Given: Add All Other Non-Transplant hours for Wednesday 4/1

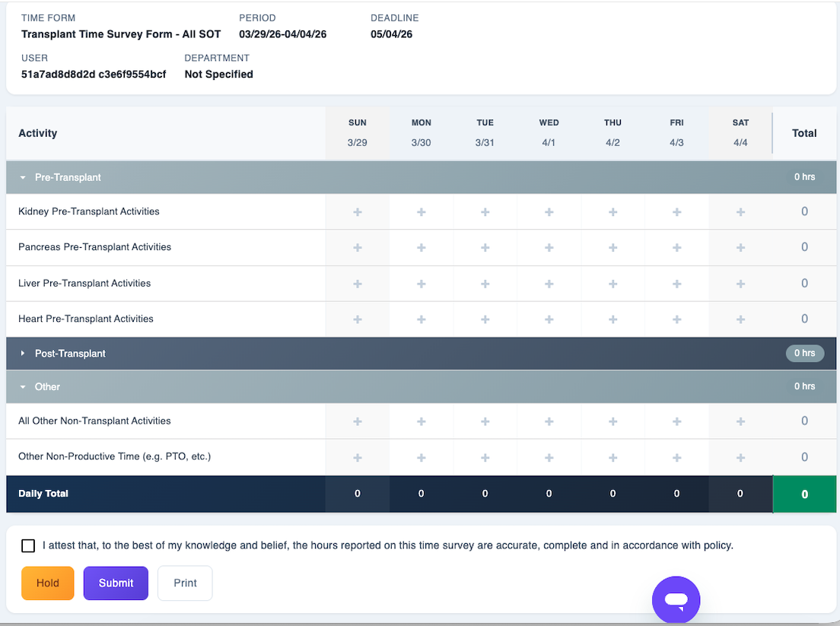Looking at the screenshot, I should [549, 421].
